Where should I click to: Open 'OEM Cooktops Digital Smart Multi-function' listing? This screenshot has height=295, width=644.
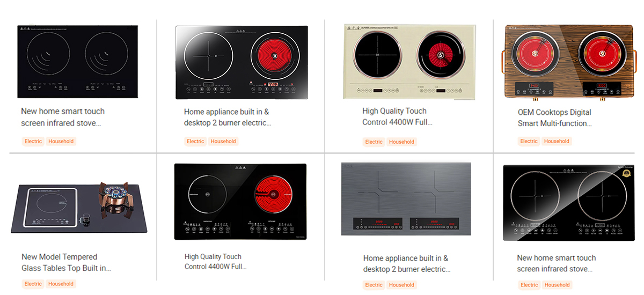(x=554, y=118)
